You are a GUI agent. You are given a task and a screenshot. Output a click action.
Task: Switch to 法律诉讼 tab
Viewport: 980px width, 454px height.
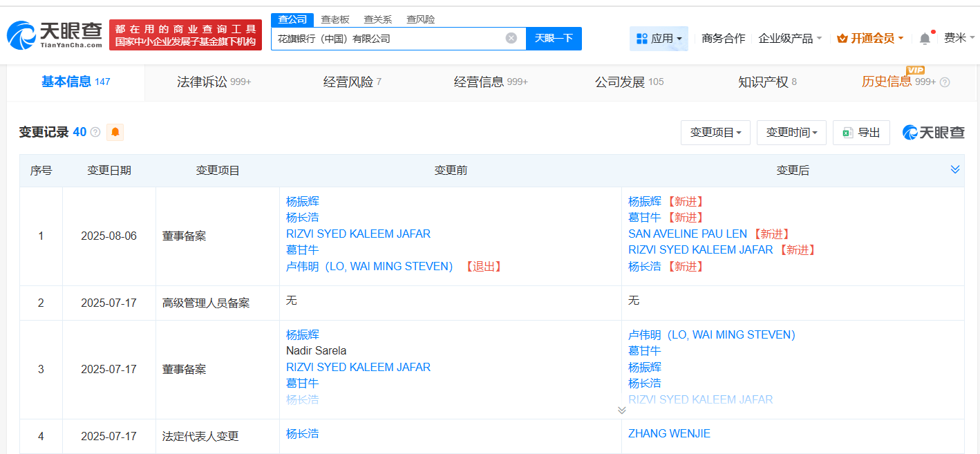[214, 82]
